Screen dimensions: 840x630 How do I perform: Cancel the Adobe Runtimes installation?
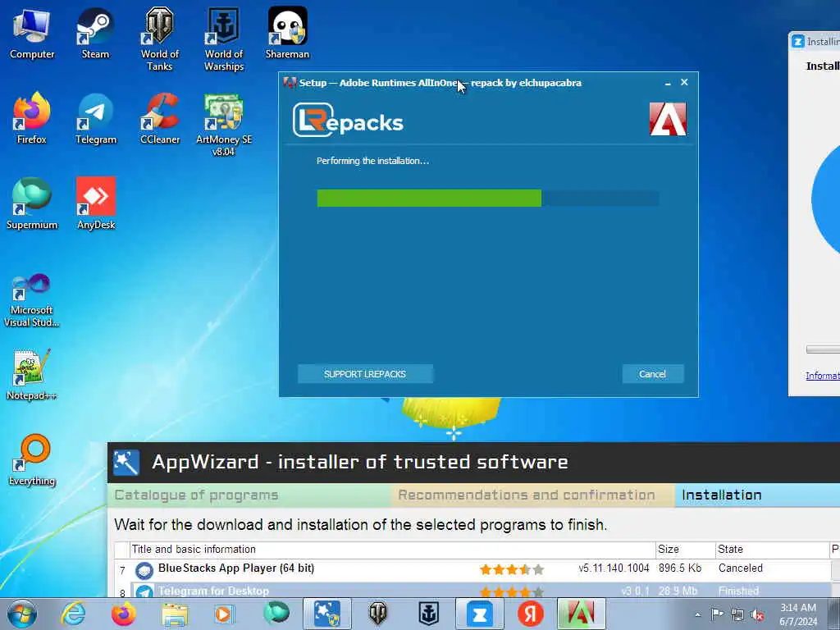click(x=652, y=374)
